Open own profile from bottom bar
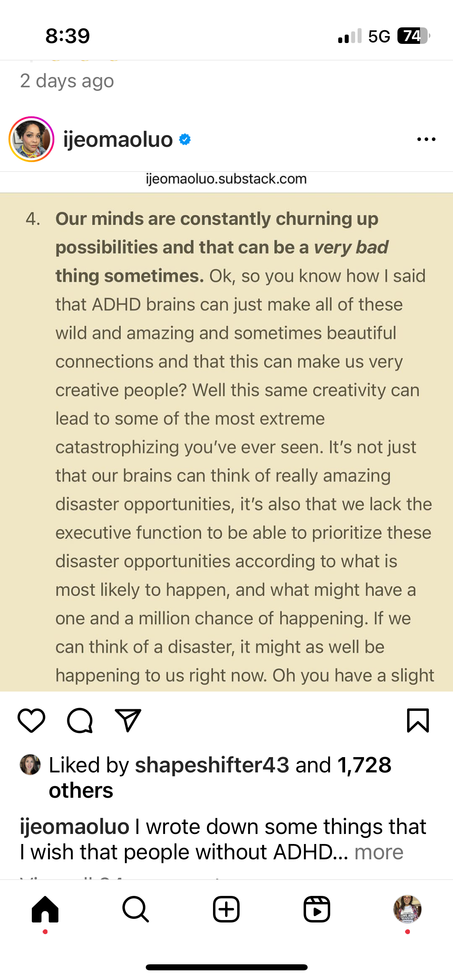 (407, 909)
